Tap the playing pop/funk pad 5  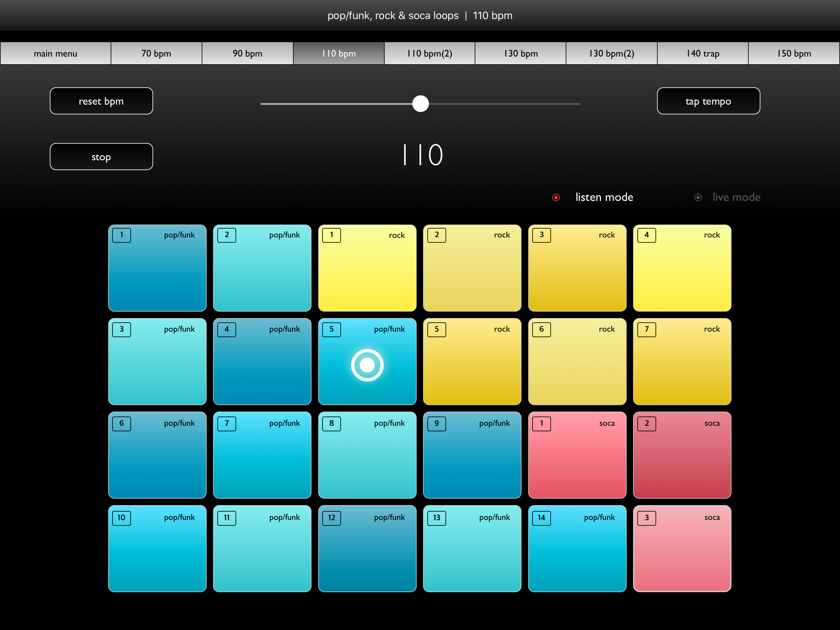click(x=367, y=362)
